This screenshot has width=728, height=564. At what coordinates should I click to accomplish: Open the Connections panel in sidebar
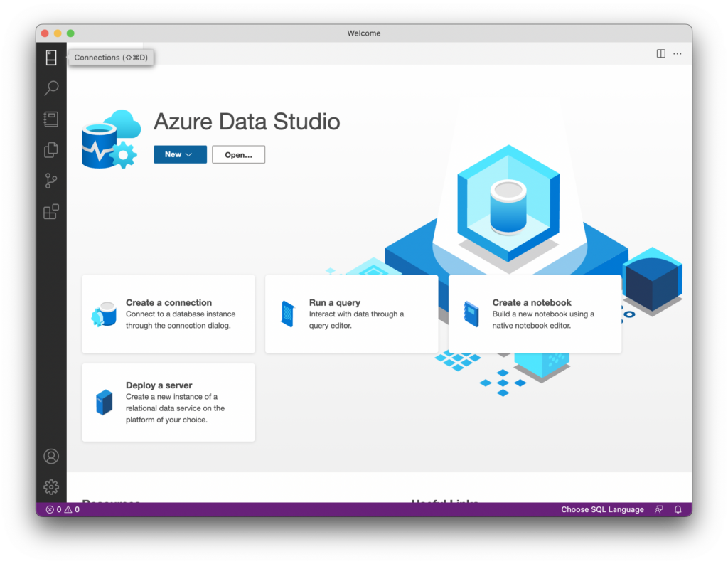51,58
